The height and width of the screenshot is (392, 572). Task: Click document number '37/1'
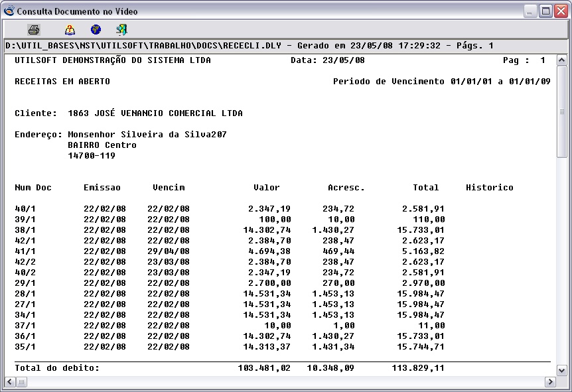[x=25, y=325]
